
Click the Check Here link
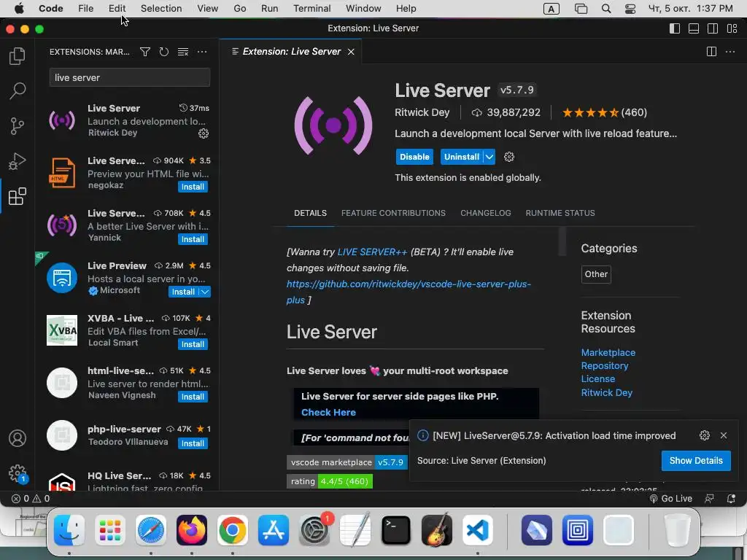pyautogui.click(x=328, y=413)
